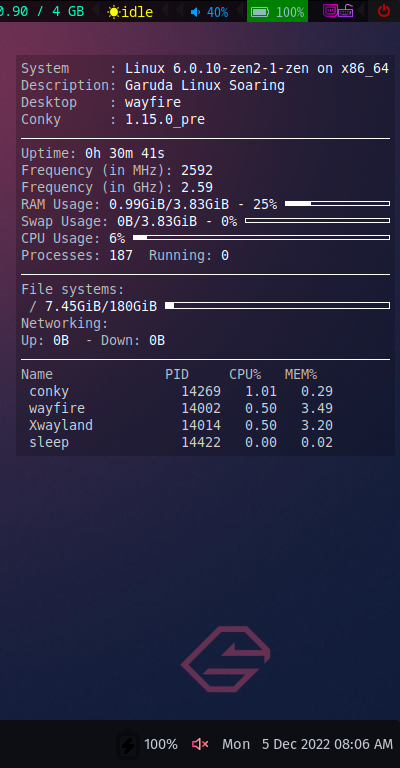The image size is (400, 768).
Task: Click the File systems label
Action: (x=72, y=289)
